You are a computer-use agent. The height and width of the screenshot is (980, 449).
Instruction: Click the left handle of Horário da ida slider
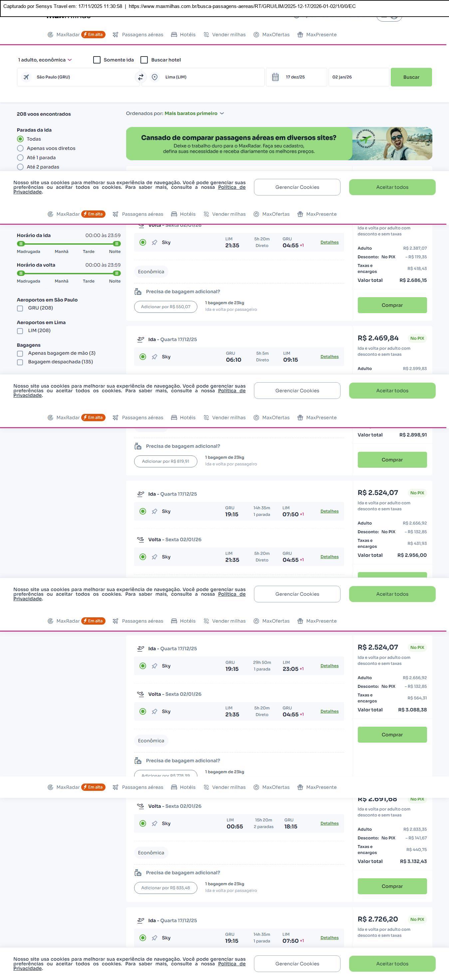coord(21,244)
